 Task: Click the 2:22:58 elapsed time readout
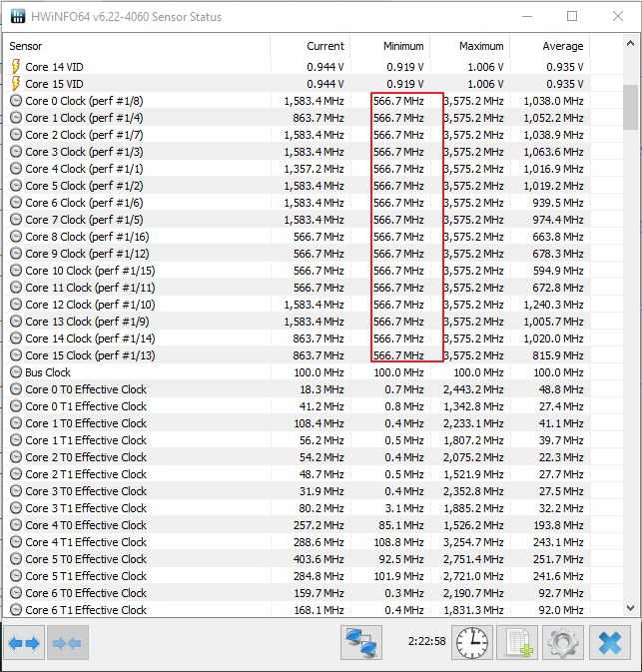click(427, 641)
